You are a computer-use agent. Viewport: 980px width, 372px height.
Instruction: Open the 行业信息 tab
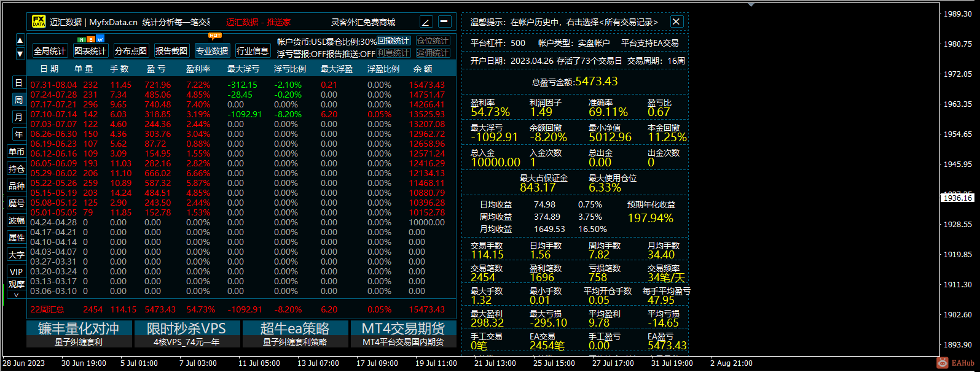tap(253, 51)
